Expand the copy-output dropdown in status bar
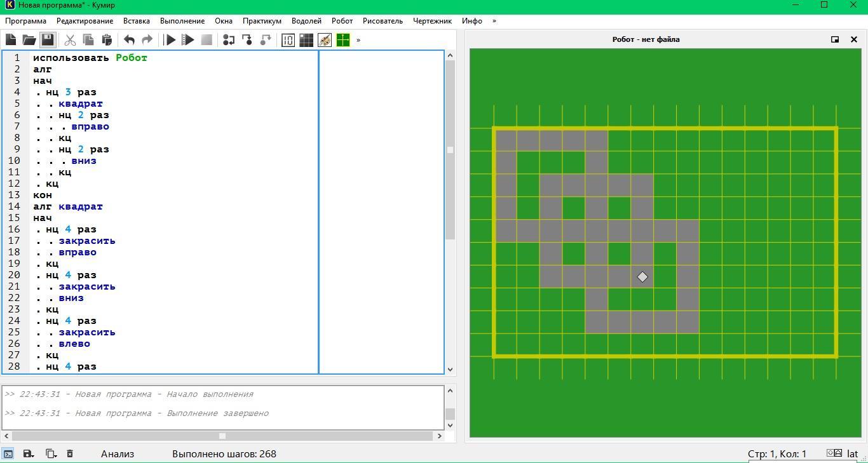 tap(51, 453)
